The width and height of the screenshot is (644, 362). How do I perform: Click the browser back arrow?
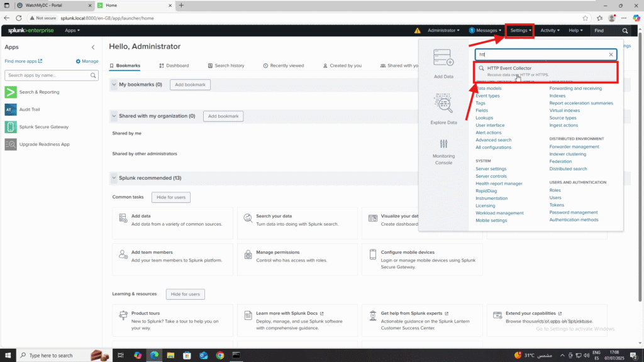(6, 18)
